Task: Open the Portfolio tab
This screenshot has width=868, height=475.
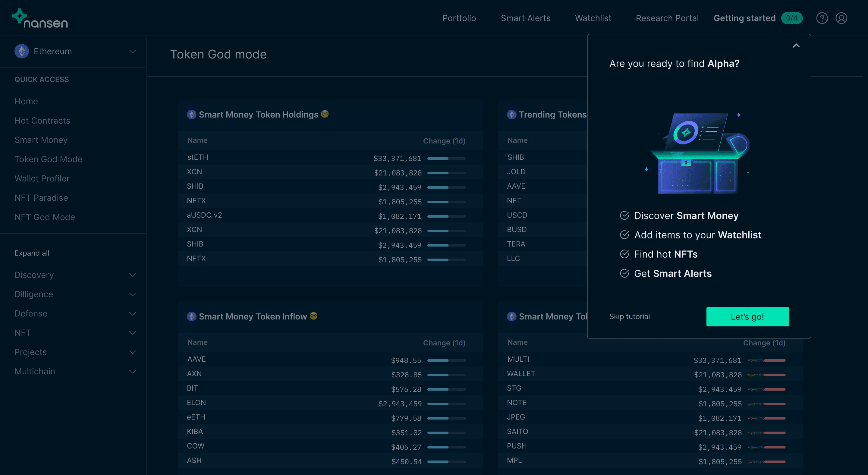Action: [x=459, y=18]
